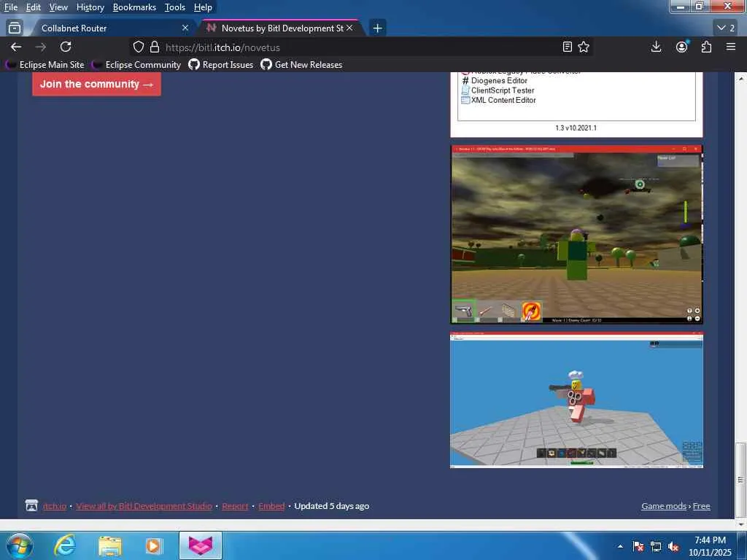Open the account profile icon
The image size is (747, 560).
[682, 47]
